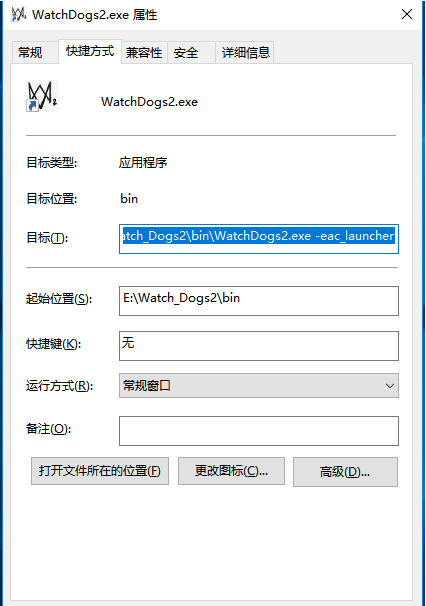Click the 打开文件所在的位置 button
Viewport: 426px width, 606px height.
(100, 471)
